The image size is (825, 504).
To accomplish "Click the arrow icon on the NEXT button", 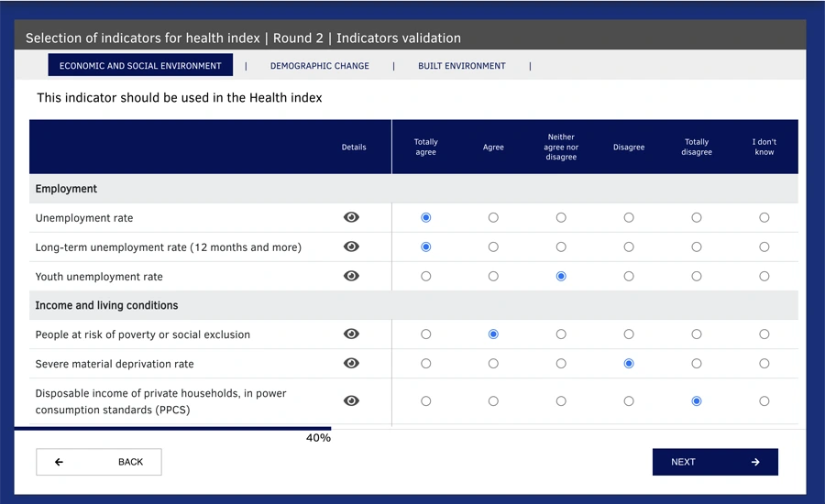I will click(x=755, y=462).
